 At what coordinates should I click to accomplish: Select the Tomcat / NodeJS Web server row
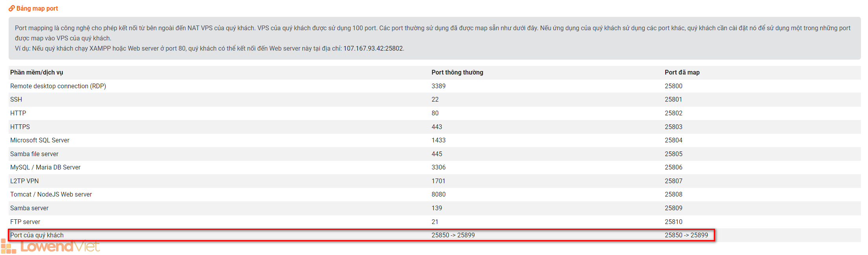pyautogui.click(x=51, y=194)
